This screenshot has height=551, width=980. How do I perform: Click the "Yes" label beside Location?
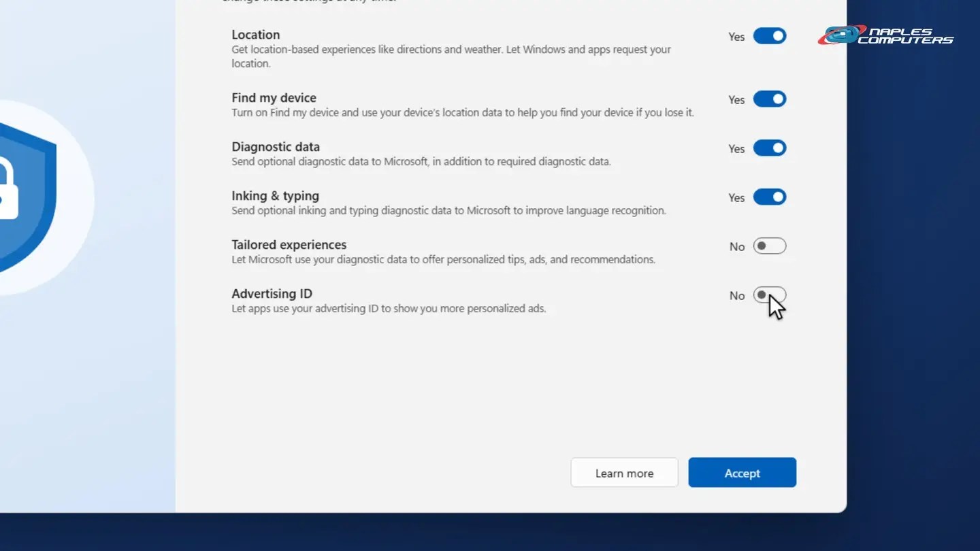(x=736, y=37)
